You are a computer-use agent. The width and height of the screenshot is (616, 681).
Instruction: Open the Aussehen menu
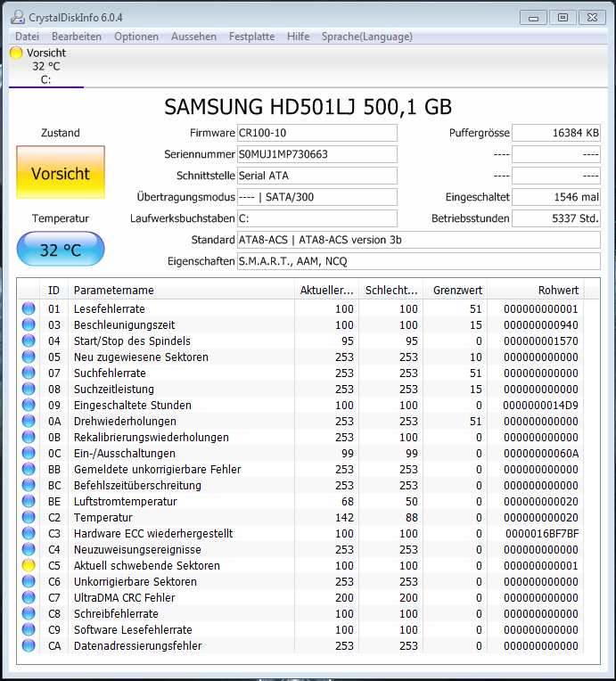click(x=193, y=37)
